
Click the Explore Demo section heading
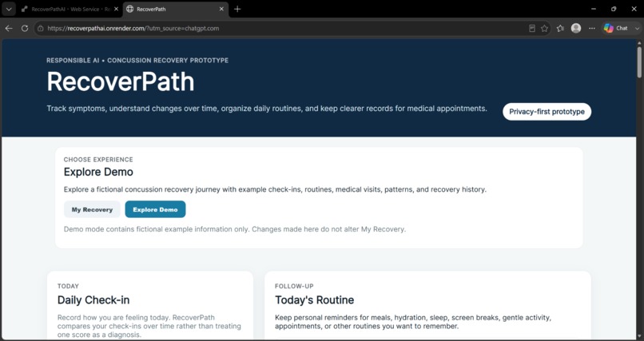(98, 172)
